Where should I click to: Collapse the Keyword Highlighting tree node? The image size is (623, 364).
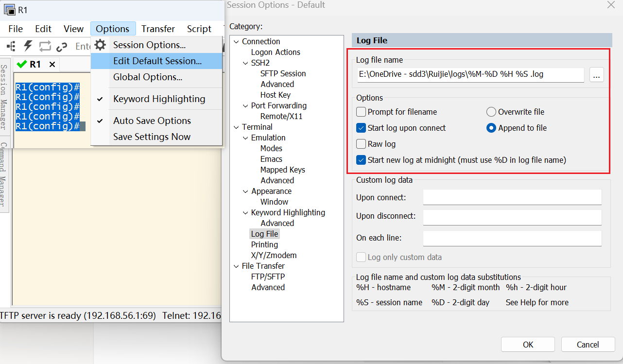(x=245, y=213)
